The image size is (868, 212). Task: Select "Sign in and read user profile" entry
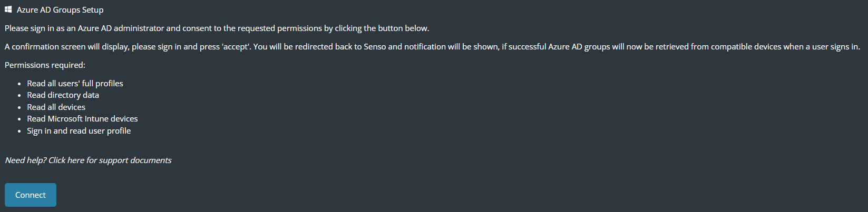(79, 130)
